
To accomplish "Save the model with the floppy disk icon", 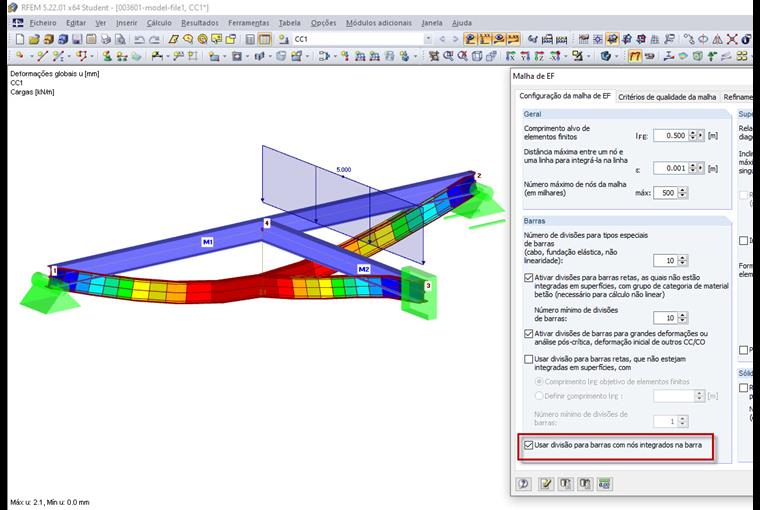I will pos(77,39).
